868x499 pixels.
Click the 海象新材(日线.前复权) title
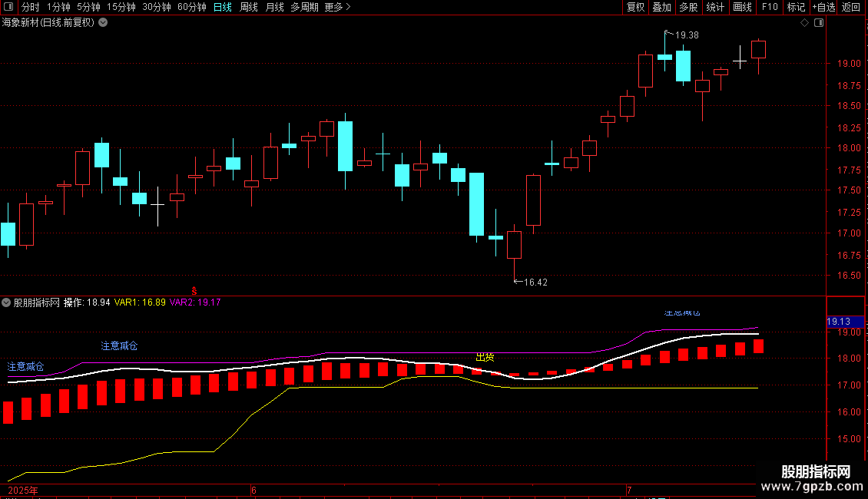pyautogui.click(x=48, y=23)
